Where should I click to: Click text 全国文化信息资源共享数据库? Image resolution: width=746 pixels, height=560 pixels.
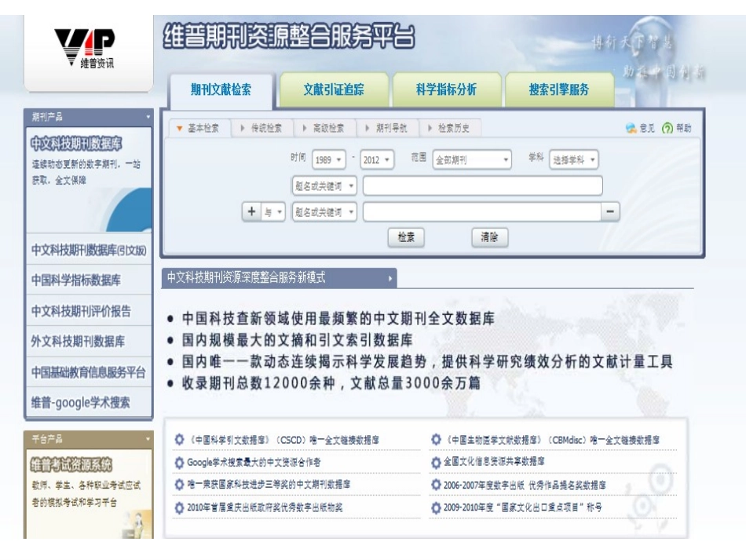coord(494,462)
